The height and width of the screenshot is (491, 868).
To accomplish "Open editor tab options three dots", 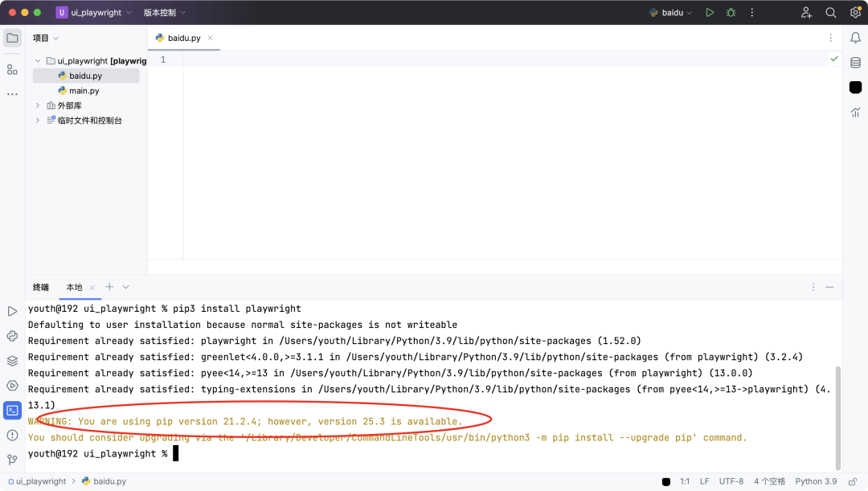I will (830, 38).
